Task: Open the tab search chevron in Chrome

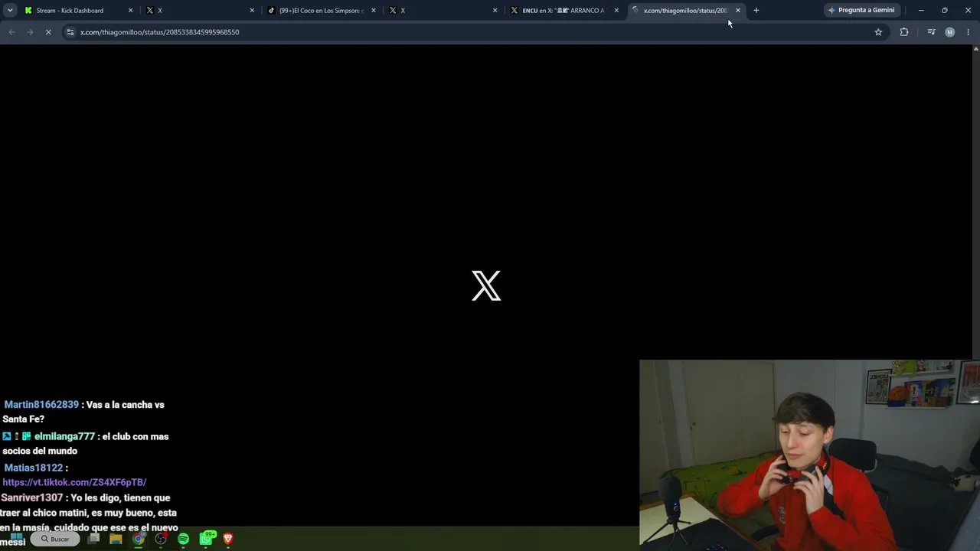Action: [10, 10]
